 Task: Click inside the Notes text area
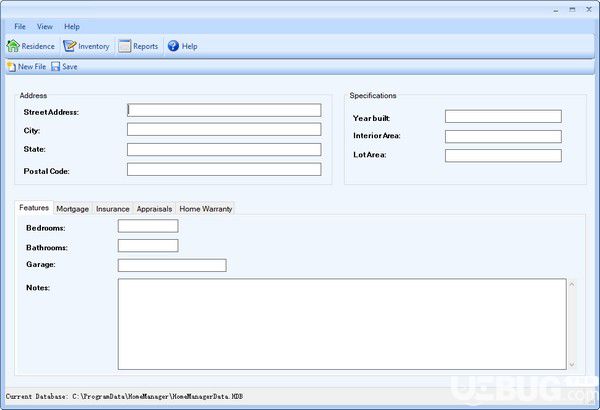pyautogui.click(x=342, y=324)
